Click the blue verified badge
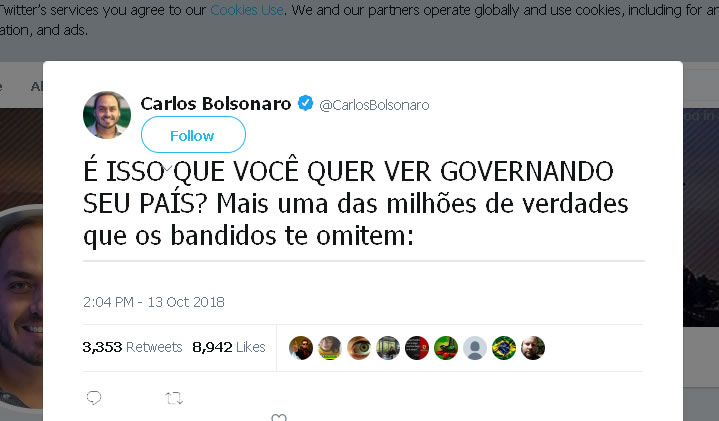The height and width of the screenshot is (421, 719). tap(305, 103)
